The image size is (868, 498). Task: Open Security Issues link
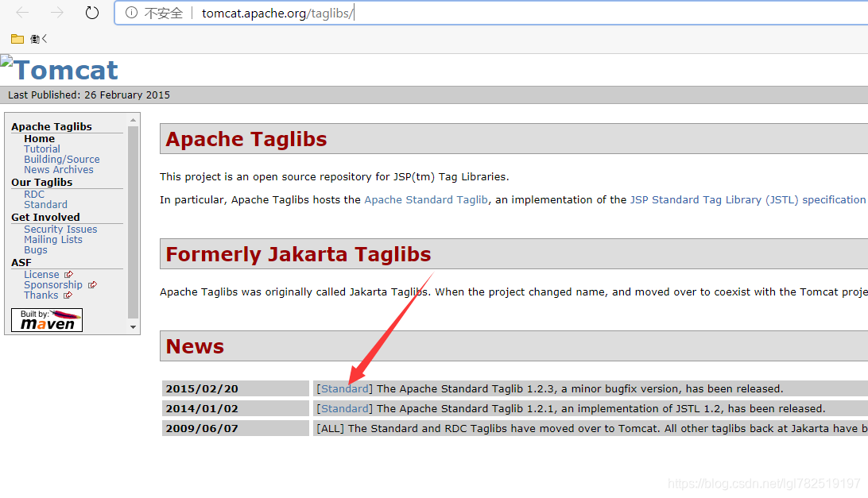(x=60, y=229)
